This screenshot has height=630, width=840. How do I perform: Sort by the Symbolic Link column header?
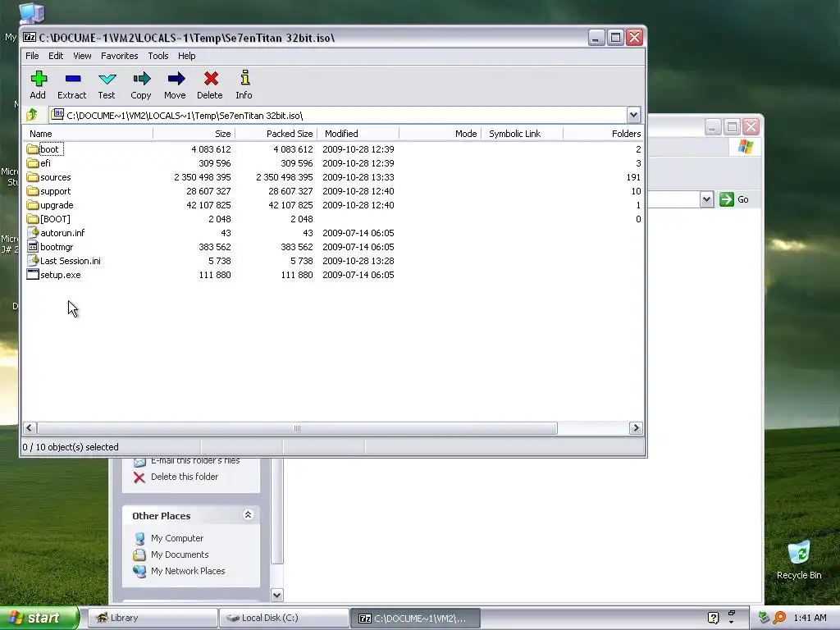[x=523, y=134]
